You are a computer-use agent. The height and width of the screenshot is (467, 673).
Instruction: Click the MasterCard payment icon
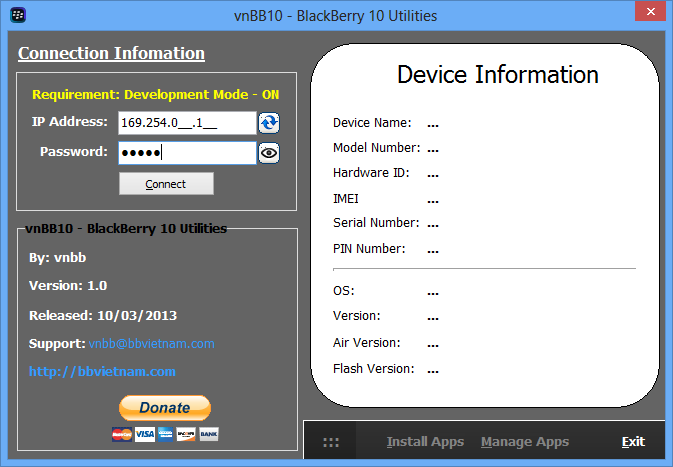point(122,434)
